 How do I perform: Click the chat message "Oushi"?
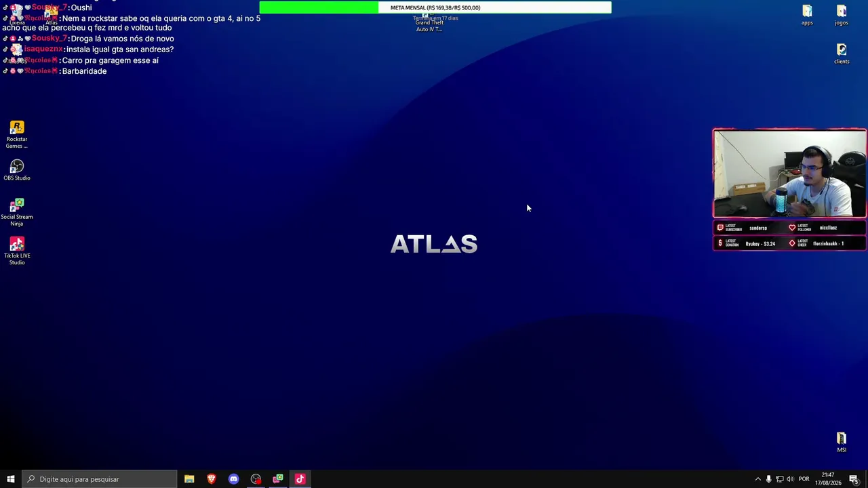point(81,7)
